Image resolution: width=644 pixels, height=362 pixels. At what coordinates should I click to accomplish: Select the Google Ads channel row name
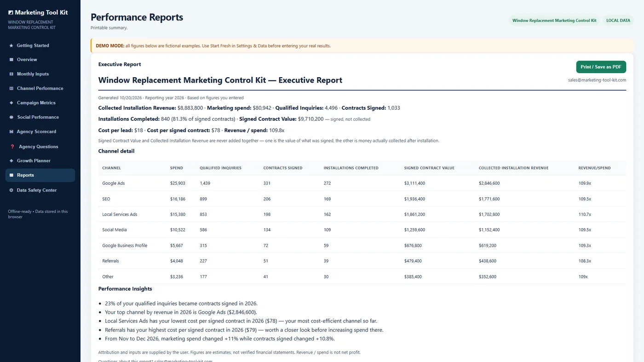[114, 183]
